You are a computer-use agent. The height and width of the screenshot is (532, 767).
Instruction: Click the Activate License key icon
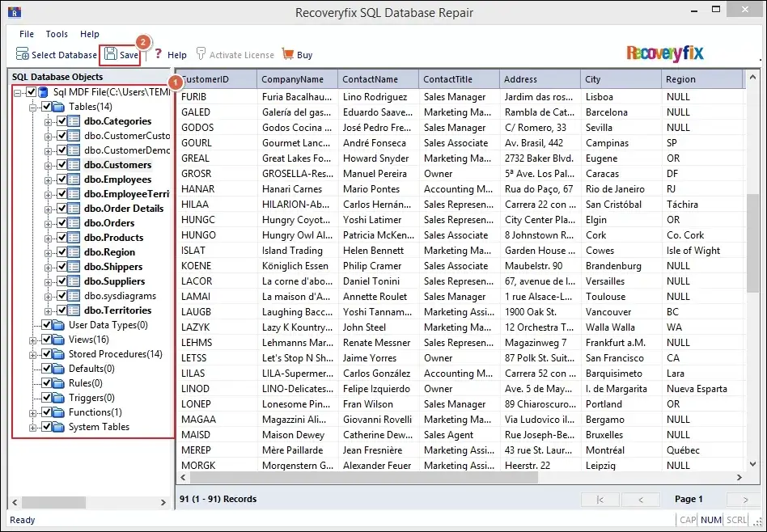tap(201, 54)
